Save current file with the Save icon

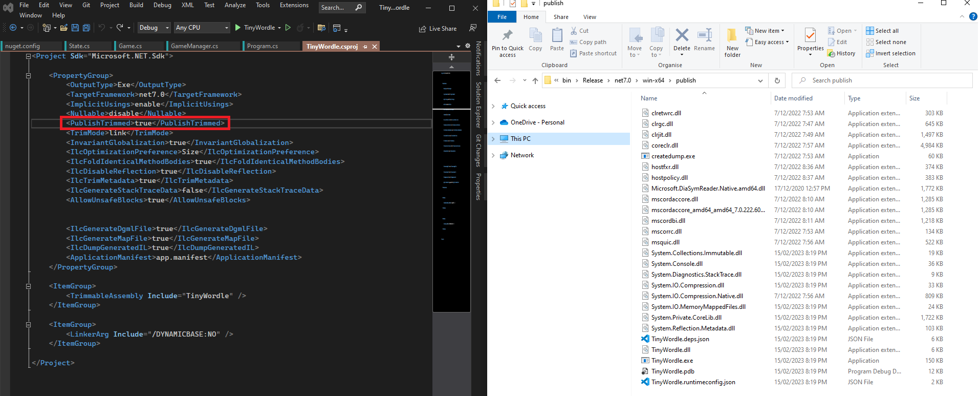[75, 28]
